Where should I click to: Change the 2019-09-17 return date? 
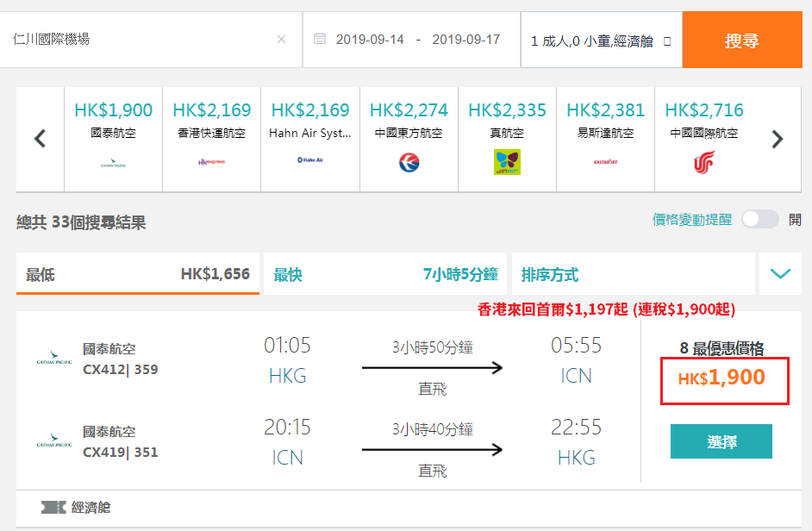(466, 40)
